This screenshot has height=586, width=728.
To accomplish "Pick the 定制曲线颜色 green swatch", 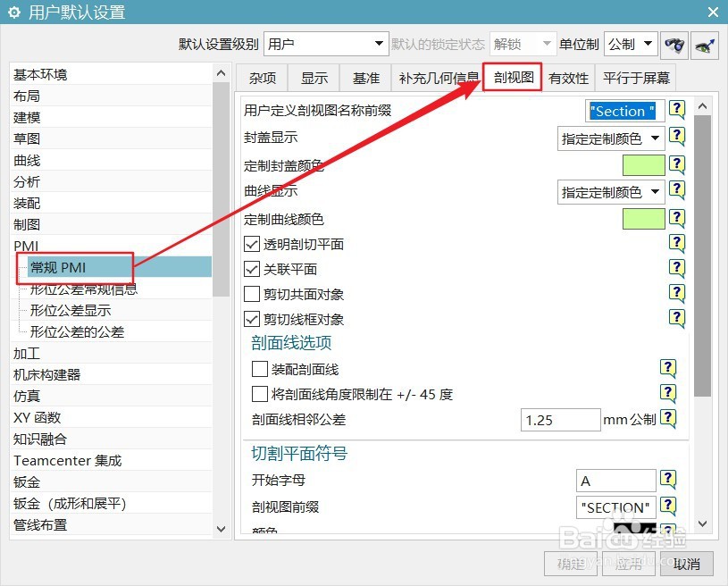I will (643, 219).
